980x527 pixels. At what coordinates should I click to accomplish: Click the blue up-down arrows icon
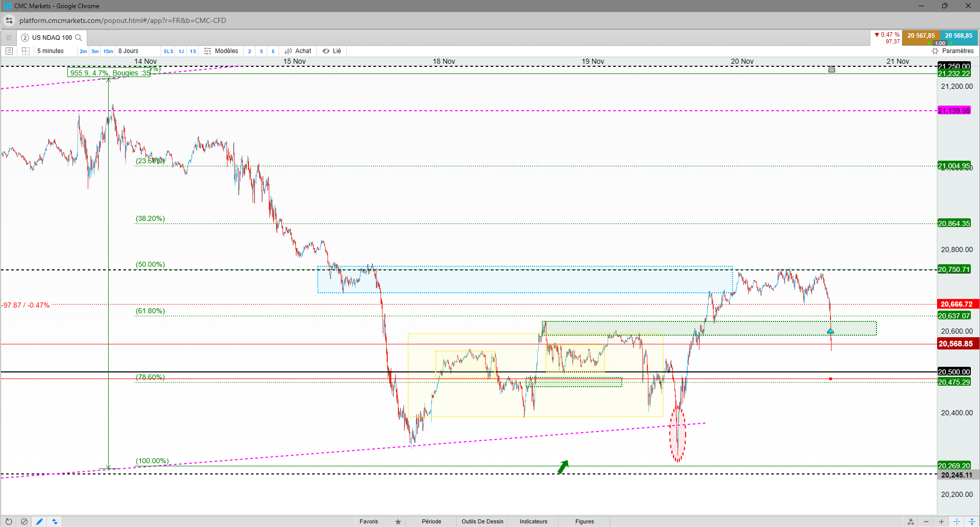(55, 521)
